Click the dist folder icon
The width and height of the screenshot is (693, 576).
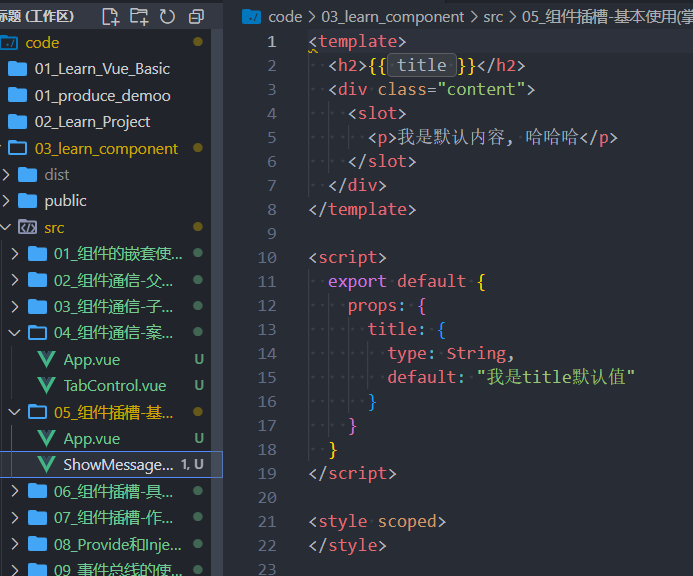(x=27, y=175)
